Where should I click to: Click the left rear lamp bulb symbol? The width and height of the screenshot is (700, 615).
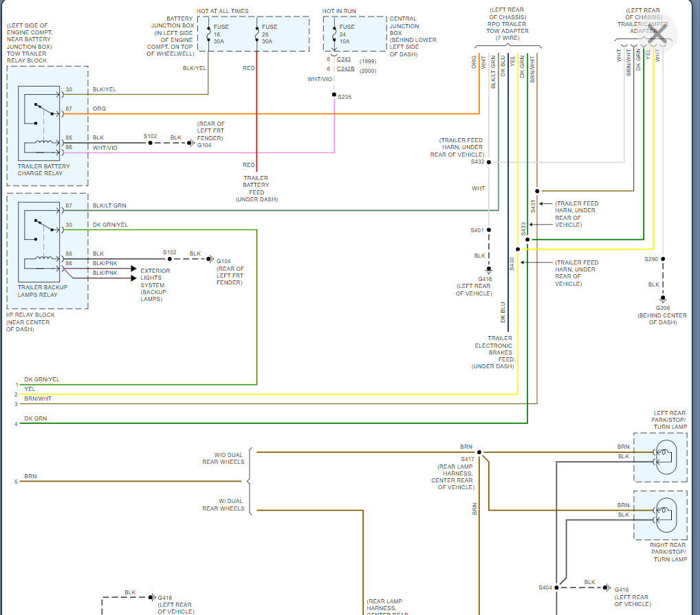[665, 457]
